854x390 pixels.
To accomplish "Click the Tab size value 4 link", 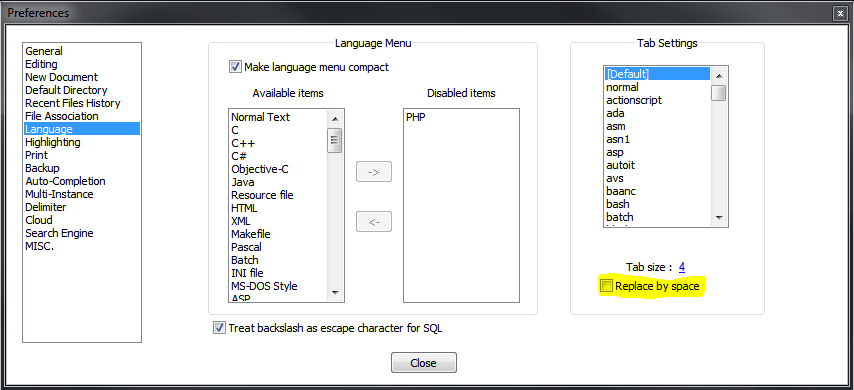I will (x=682, y=267).
